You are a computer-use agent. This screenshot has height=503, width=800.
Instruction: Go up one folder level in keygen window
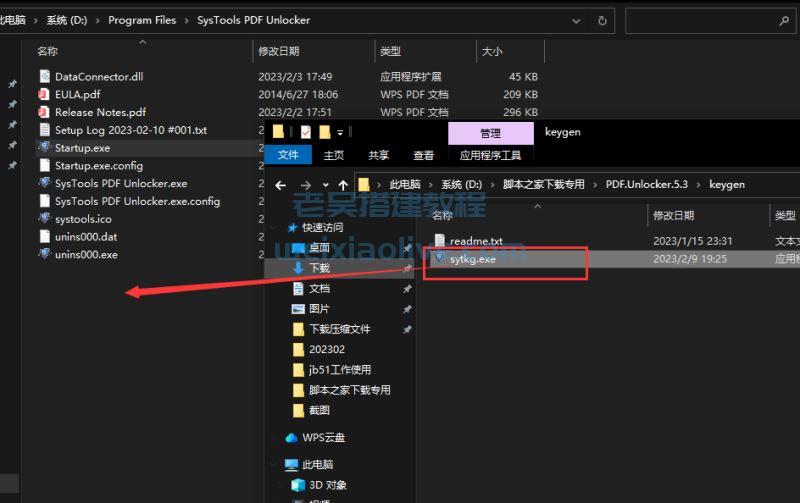point(343,185)
